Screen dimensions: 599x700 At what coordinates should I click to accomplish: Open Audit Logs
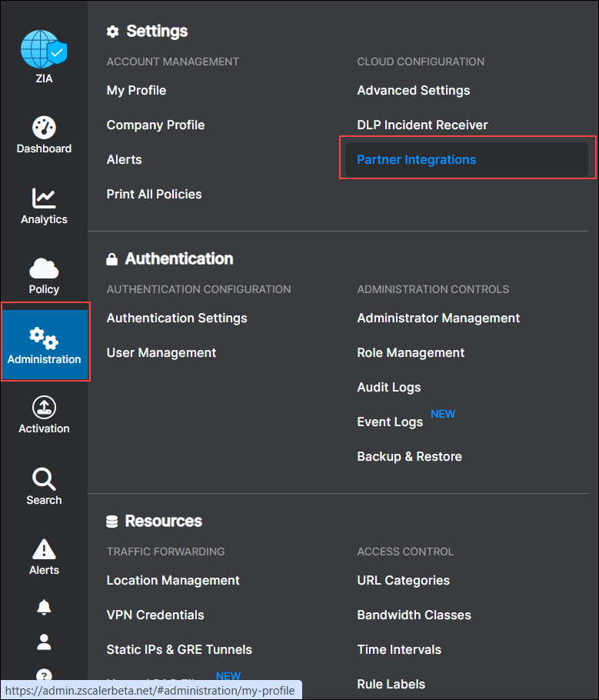click(388, 387)
